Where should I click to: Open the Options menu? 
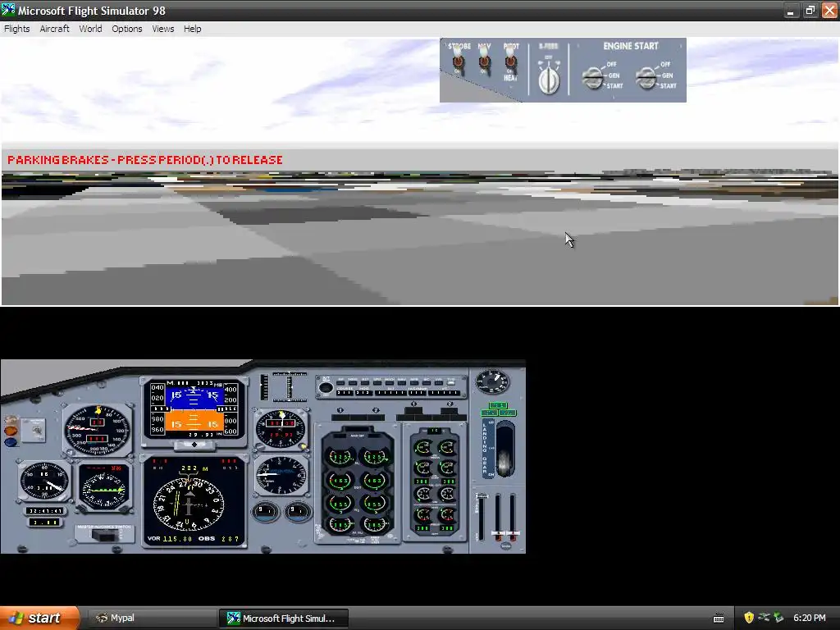tap(127, 29)
